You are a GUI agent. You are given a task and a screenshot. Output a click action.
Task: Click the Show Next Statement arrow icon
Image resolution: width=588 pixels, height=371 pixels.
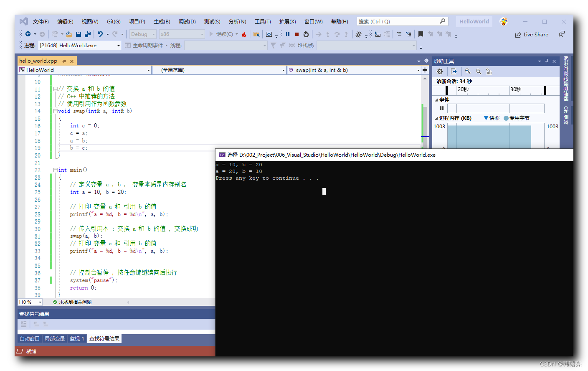[319, 34]
